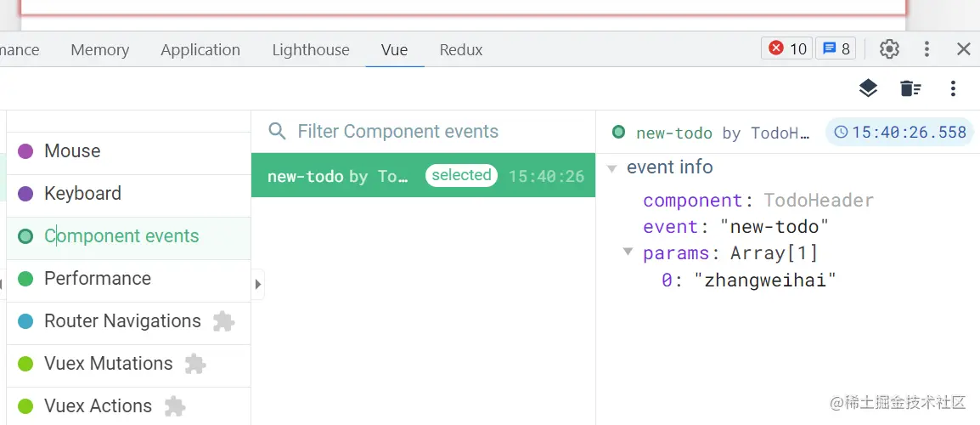Viewport: 980px width, 425px height.
Task: Click Vuex Mutations plugin puzzle icon
Action: (195, 364)
